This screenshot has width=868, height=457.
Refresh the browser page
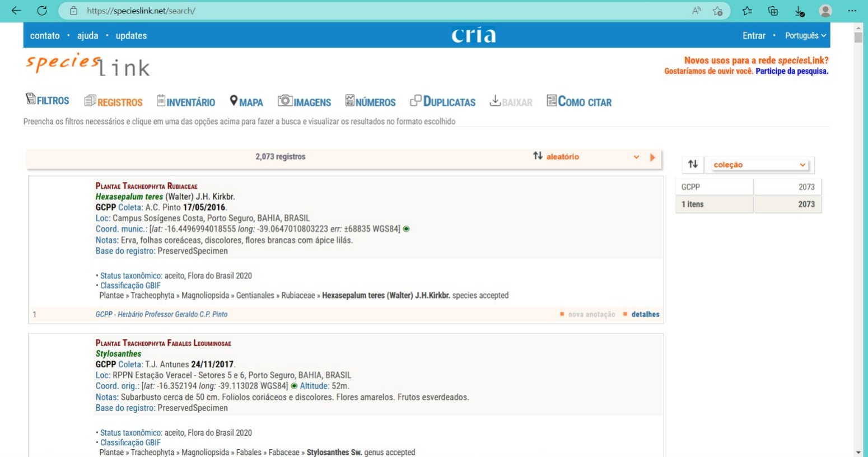(x=42, y=11)
